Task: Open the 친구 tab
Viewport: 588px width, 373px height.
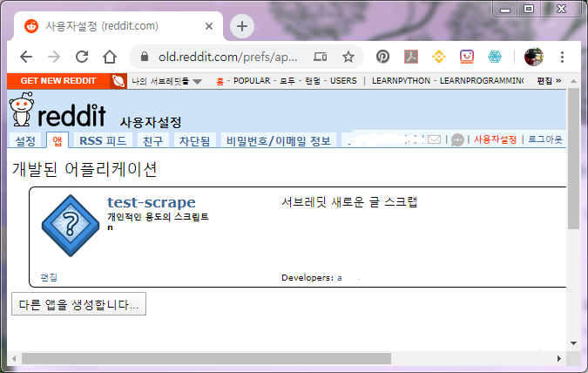Action: (153, 140)
